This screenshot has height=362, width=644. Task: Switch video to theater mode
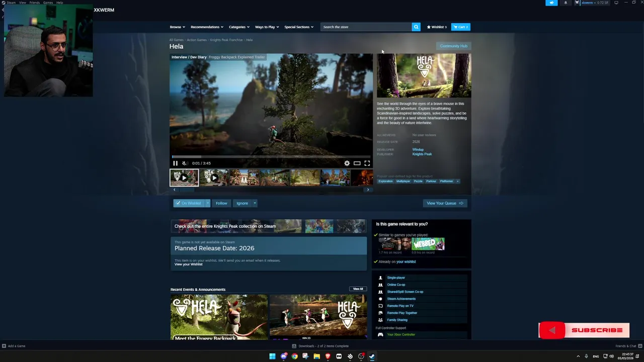coord(357,163)
